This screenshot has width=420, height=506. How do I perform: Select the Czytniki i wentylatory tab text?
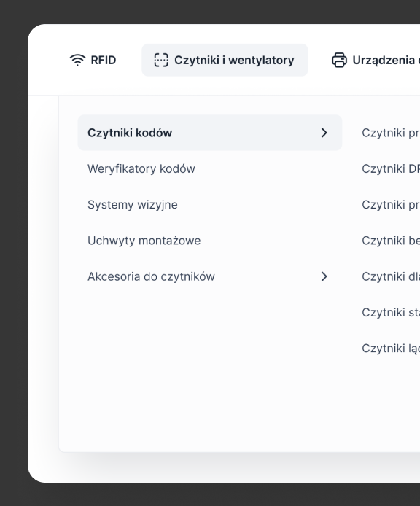234,60
